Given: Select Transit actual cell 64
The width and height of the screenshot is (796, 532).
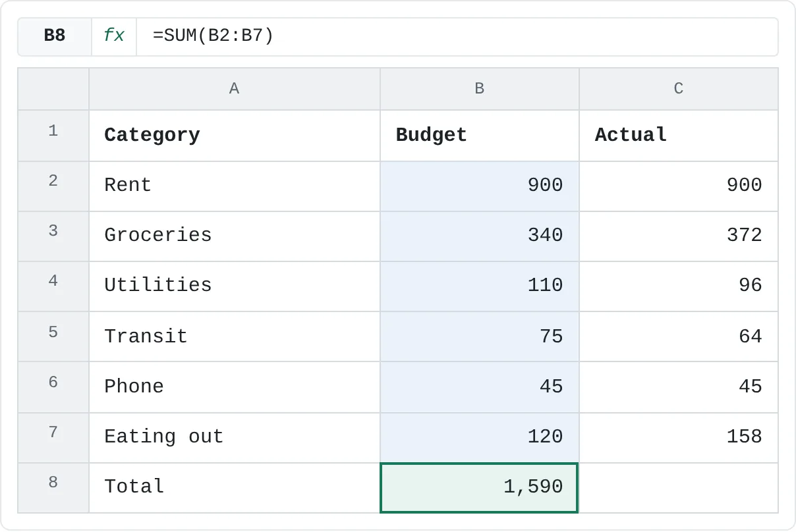Looking at the screenshot, I should tap(679, 336).
